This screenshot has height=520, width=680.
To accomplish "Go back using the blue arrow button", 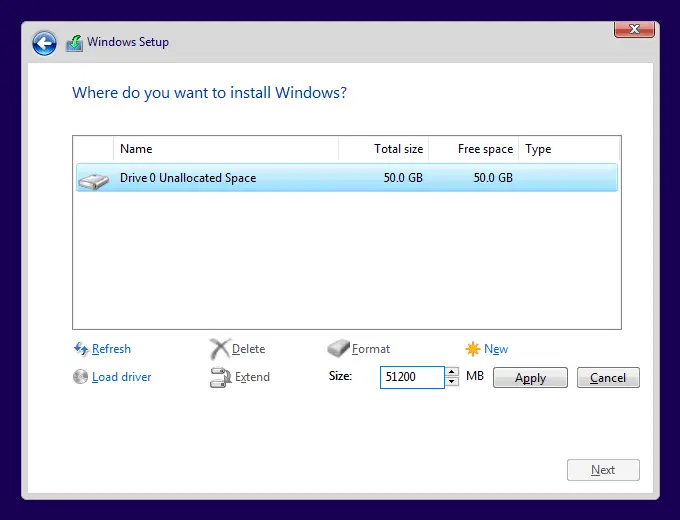I will 44,43.
